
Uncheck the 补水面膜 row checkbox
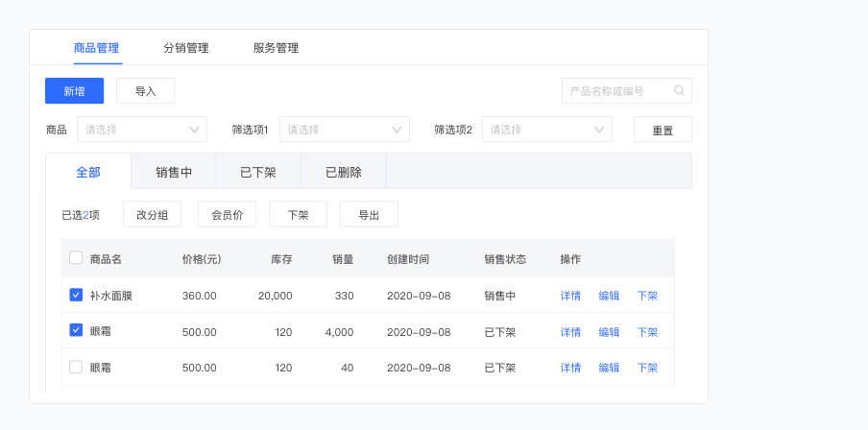pyautogui.click(x=76, y=296)
